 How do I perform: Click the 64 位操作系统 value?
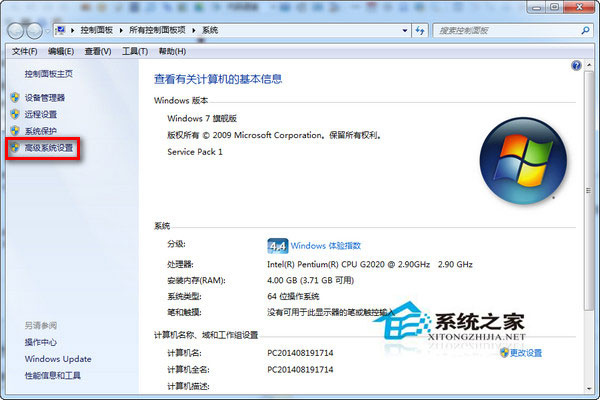[293, 297]
